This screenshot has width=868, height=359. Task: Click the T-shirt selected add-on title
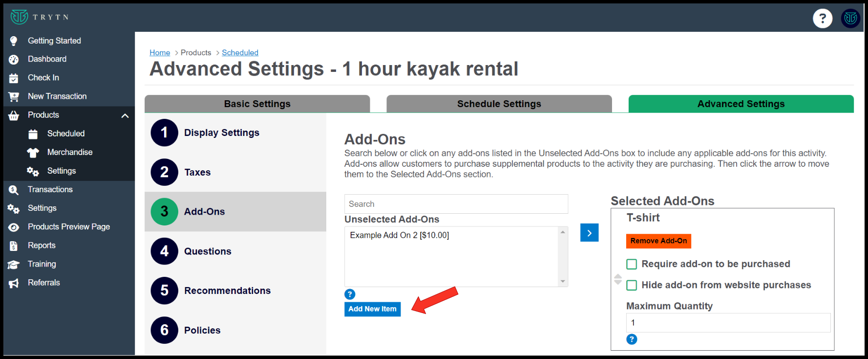pos(643,218)
